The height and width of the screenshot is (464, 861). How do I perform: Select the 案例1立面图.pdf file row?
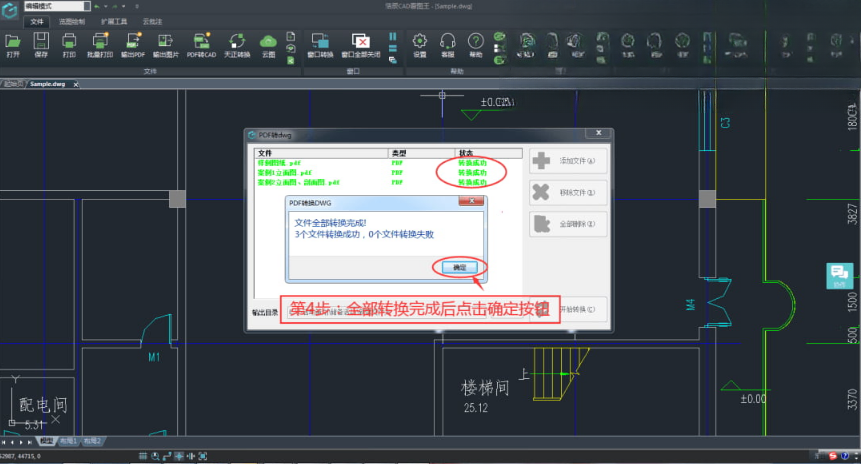click(388, 172)
